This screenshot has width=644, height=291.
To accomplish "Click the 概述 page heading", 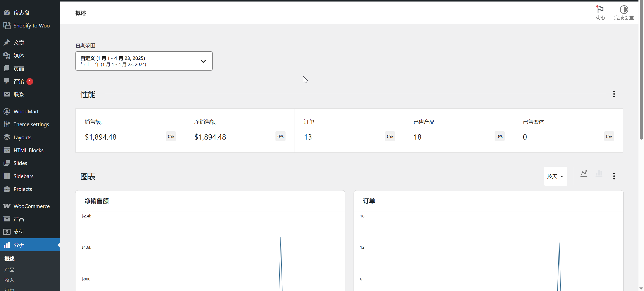I will click(81, 13).
